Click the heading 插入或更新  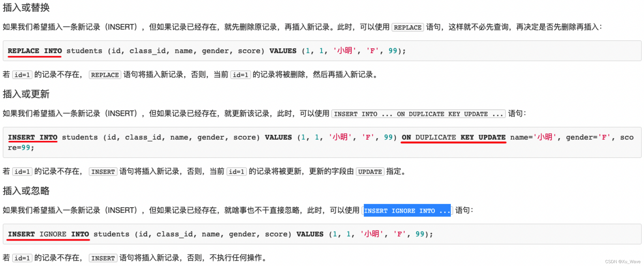tap(26, 94)
